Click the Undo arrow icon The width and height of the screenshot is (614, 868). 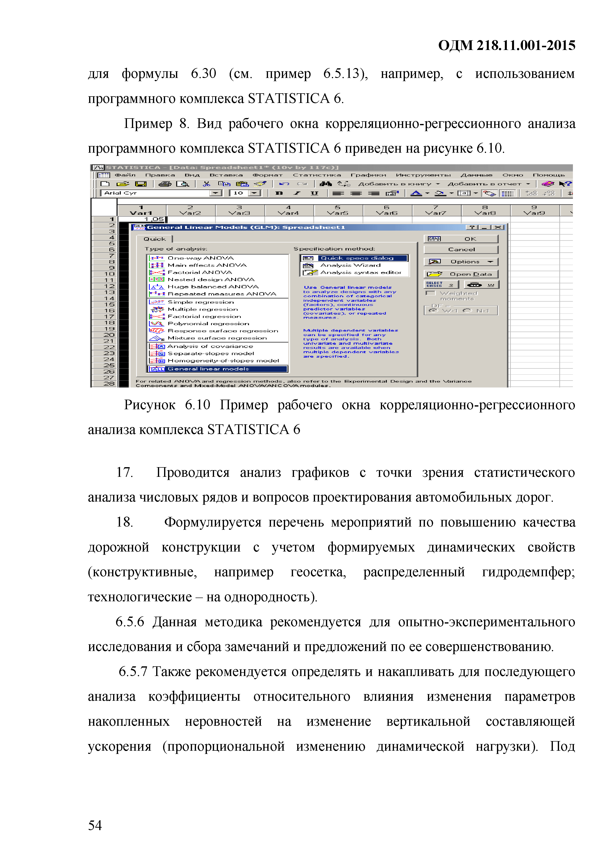[284, 184]
